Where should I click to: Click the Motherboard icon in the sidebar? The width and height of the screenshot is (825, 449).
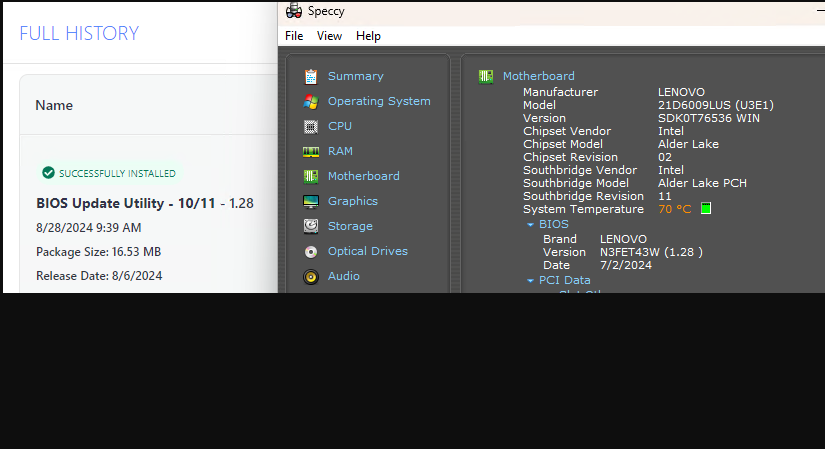click(311, 176)
